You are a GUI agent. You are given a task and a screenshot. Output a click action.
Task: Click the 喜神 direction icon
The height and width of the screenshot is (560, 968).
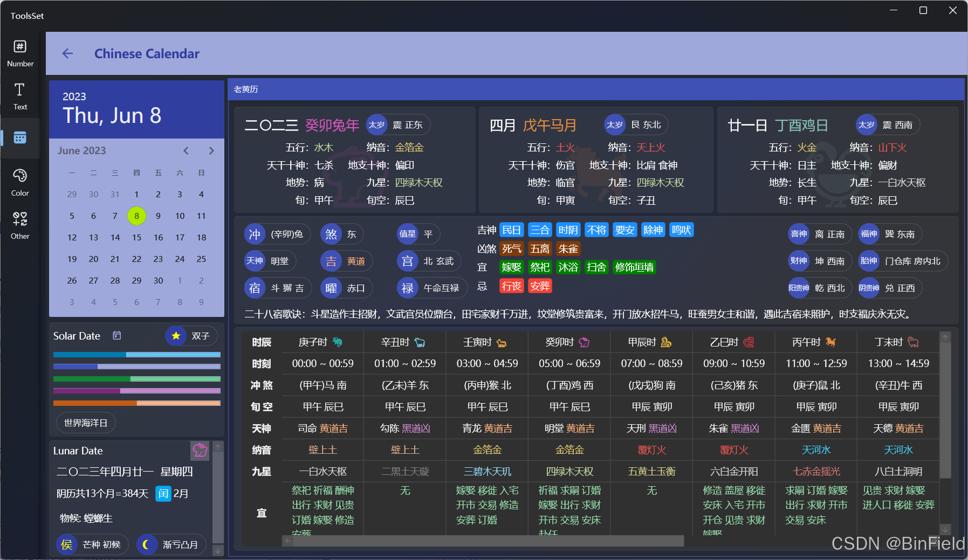tap(799, 234)
